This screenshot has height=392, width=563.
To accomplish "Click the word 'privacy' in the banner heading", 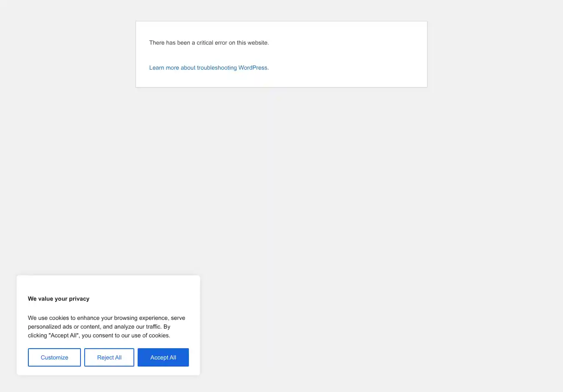I will coord(79,299).
